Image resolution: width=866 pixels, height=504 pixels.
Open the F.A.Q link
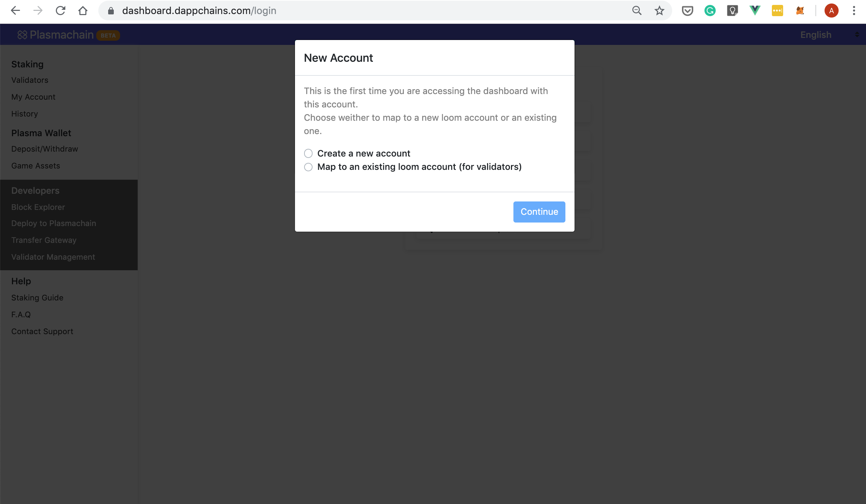coord(21,314)
